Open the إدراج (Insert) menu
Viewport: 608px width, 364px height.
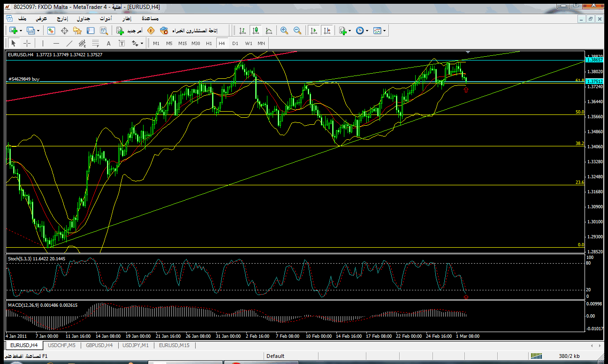62,18
